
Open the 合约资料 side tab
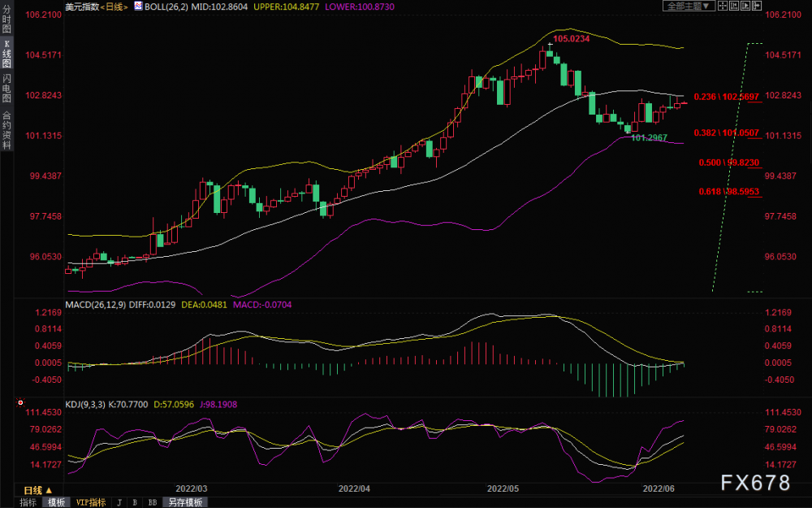tap(6, 130)
